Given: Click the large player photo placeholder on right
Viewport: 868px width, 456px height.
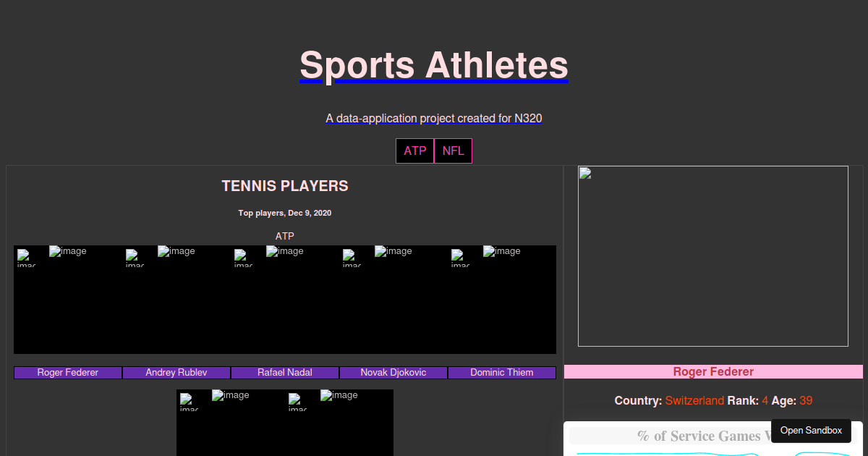Looking at the screenshot, I should pyautogui.click(x=713, y=256).
